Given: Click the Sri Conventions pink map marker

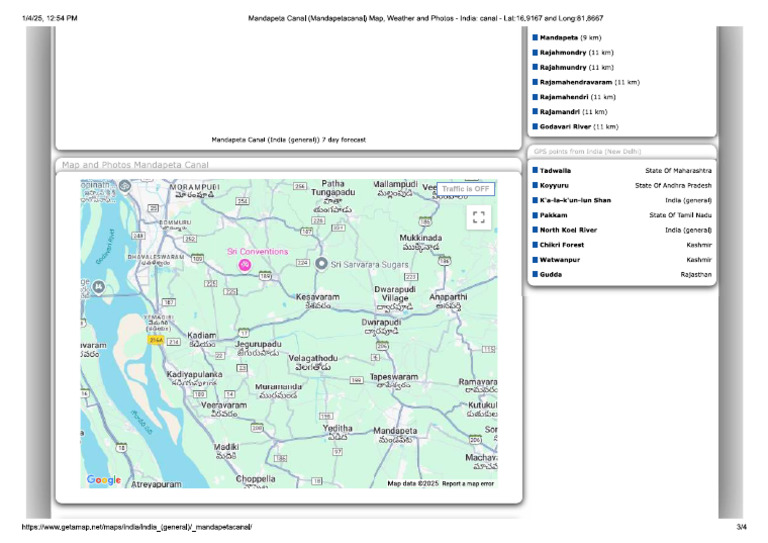Looking at the screenshot, I should point(245,264).
